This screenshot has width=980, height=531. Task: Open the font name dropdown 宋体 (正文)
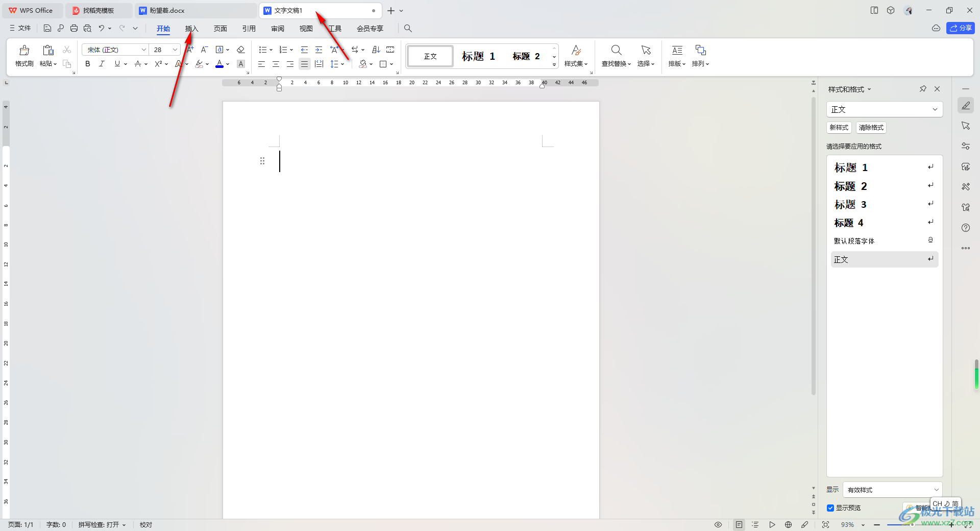point(143,50)
